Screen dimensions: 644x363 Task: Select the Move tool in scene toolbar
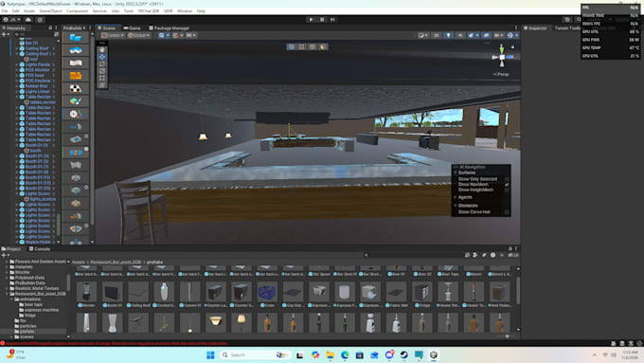point(102,57)
